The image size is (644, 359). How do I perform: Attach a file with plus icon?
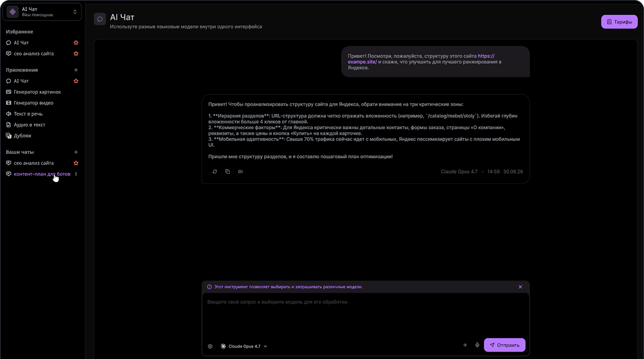click(465, 345)
